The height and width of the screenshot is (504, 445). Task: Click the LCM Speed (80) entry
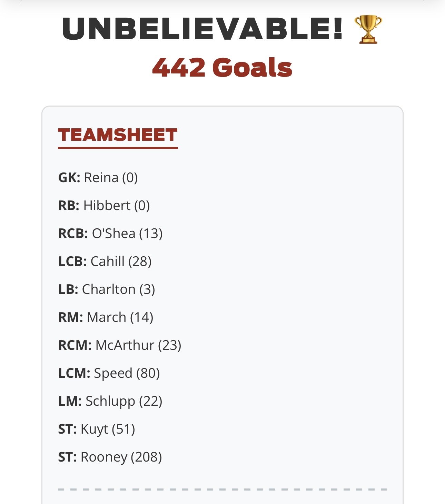109,373
